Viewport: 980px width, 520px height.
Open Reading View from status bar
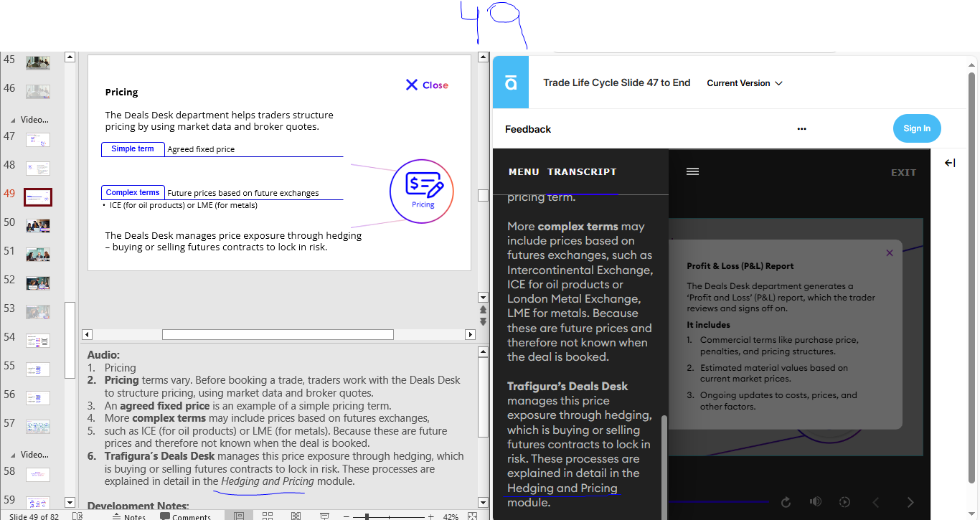tap(296, 516)
